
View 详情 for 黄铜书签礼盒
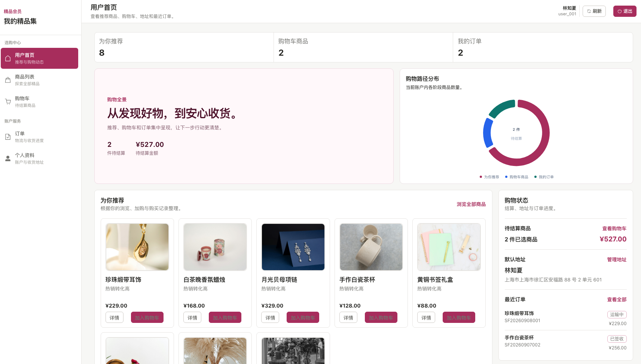tap(426, 318)
